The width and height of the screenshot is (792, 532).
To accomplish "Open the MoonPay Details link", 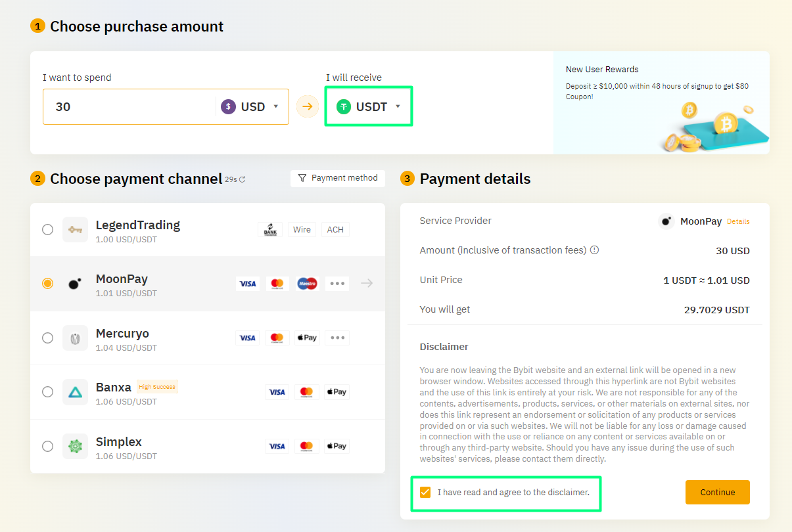I will [737, 221].
